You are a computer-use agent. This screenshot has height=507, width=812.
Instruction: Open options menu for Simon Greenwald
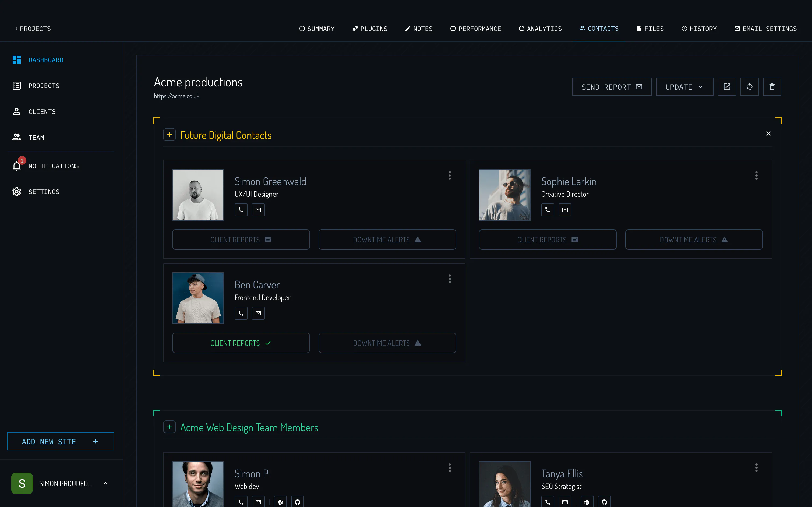450,175
